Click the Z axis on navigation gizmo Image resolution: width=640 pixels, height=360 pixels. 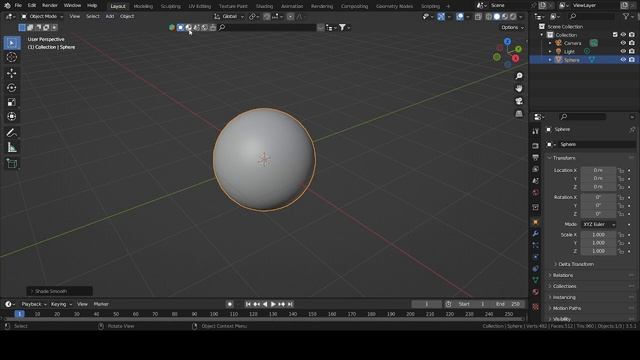(x=507, y=42)
